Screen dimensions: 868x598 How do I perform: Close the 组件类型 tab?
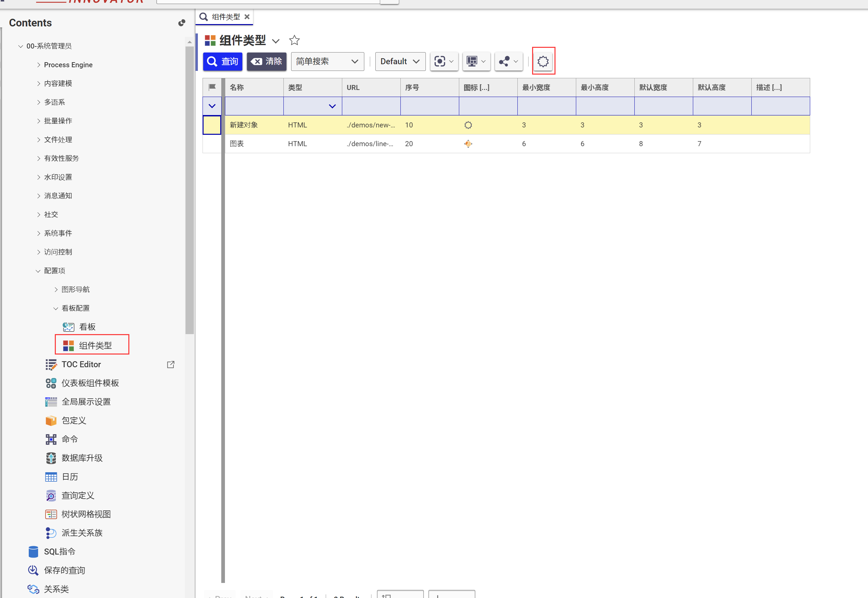(247, 17)
